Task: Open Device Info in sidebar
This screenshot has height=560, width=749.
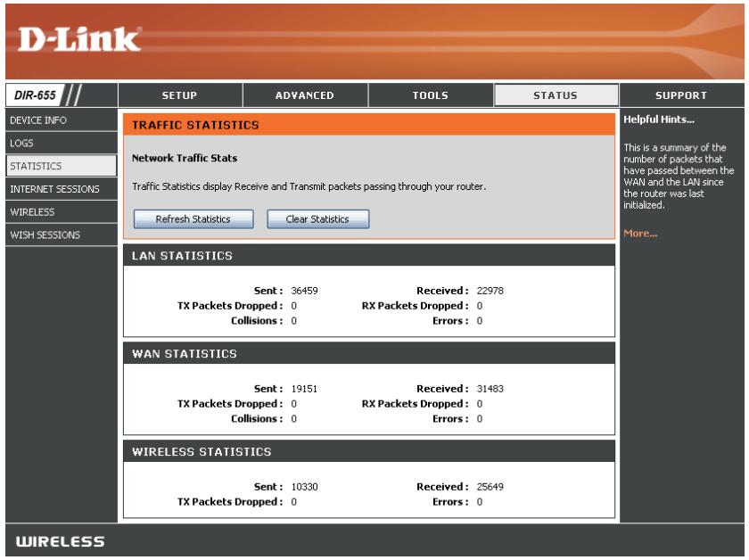Action: coord(62,119)
